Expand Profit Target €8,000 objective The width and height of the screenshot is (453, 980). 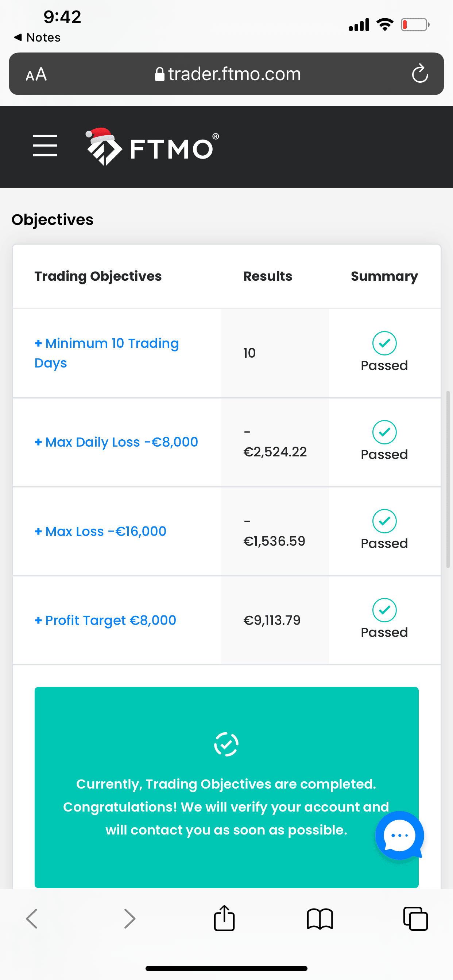coord(105,620)
